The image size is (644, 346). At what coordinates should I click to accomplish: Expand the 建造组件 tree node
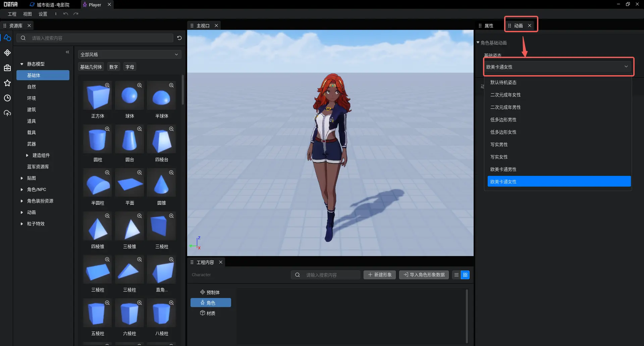(x=27, y=155)
